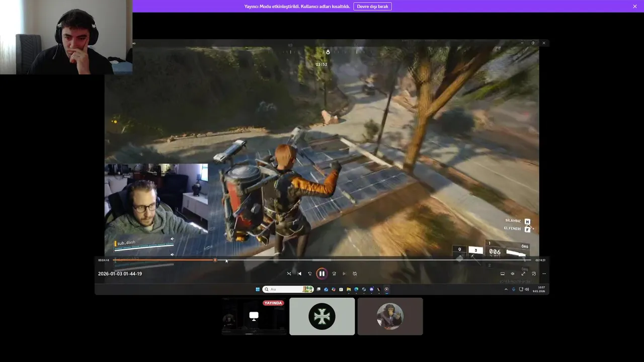Click the SILAHSIZ HUD label

coord(513,221)
